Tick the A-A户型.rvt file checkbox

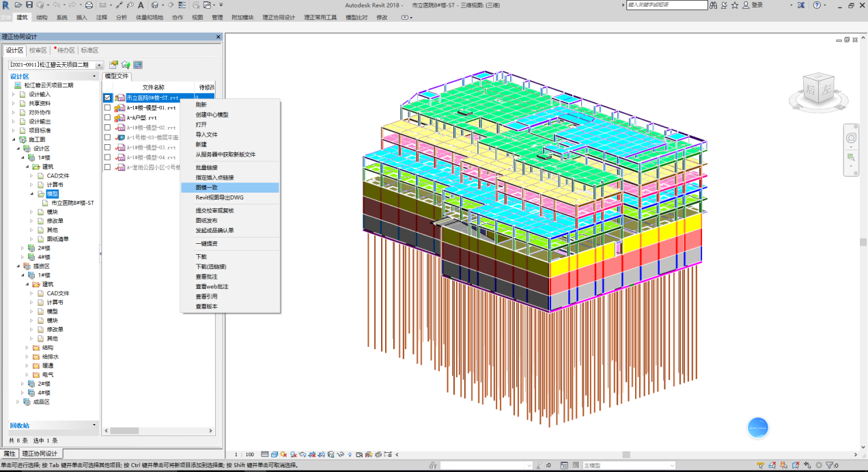(108, 117)
